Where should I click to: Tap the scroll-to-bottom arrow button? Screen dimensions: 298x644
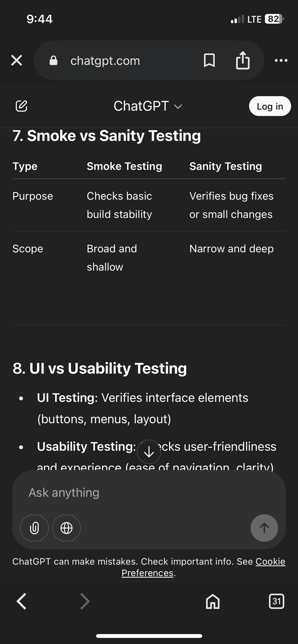(149, 452)
